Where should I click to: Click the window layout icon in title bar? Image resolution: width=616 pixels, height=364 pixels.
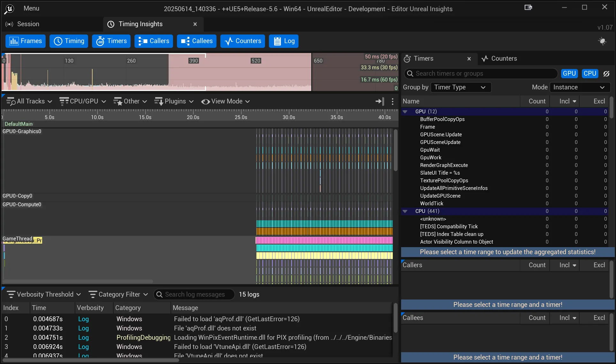coord(528,7)
